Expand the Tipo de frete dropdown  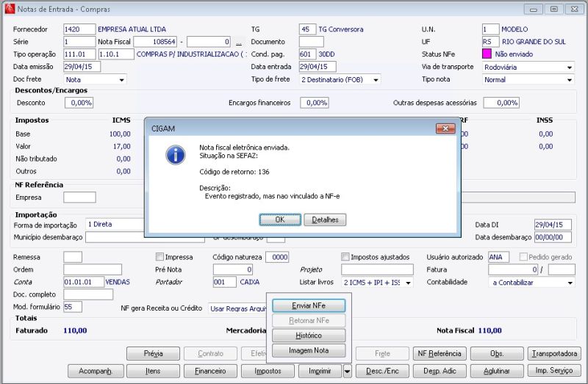tap(340, 79)
